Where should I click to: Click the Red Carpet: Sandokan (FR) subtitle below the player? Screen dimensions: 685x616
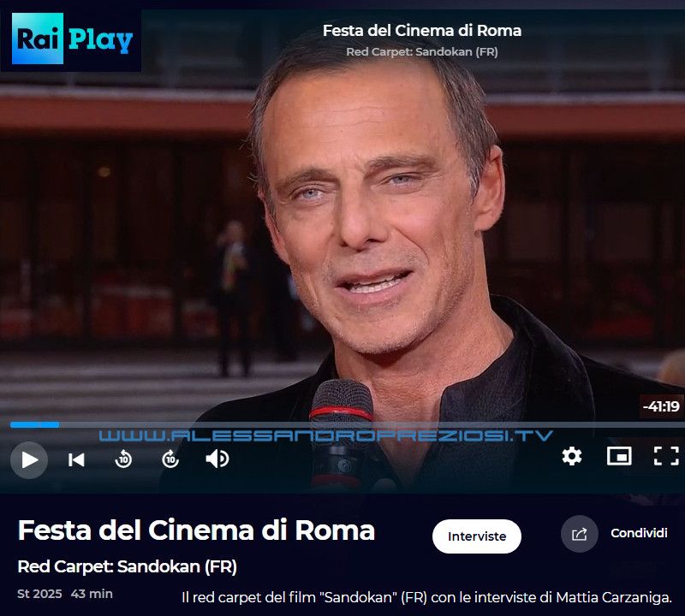127,566
